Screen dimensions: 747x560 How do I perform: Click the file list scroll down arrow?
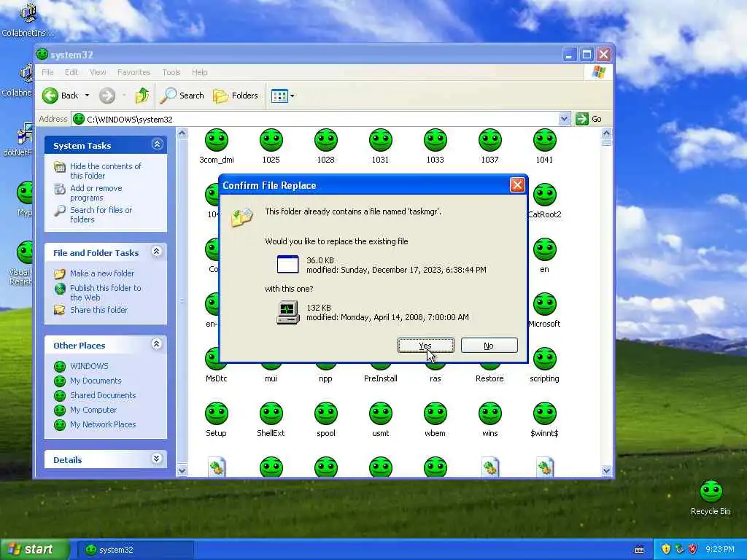pos(606,470)
